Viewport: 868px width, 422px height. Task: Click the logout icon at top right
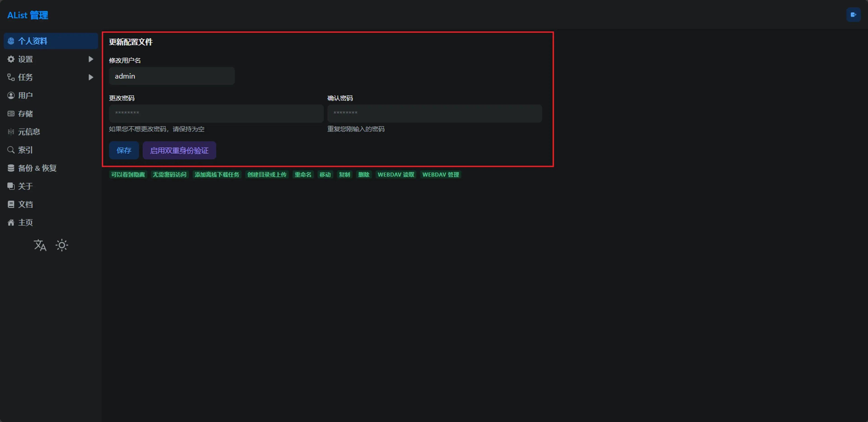[853, 15]
